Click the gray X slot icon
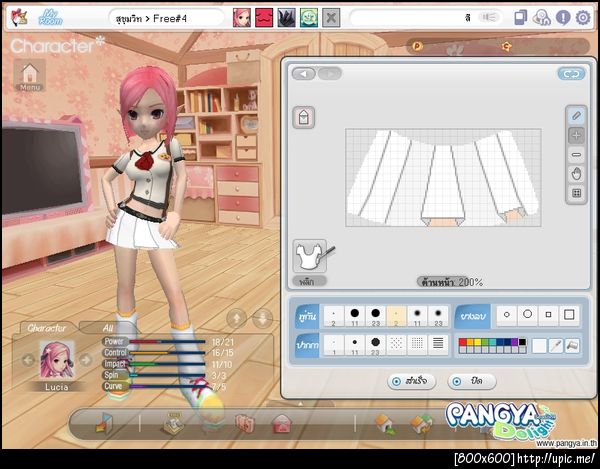 pos(331,18)
